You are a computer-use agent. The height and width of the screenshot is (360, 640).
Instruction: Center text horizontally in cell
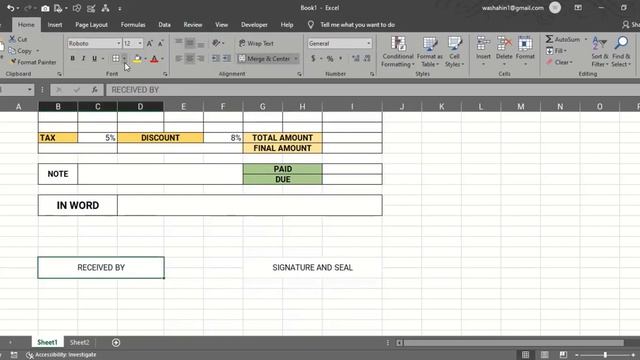coord(190,59)
